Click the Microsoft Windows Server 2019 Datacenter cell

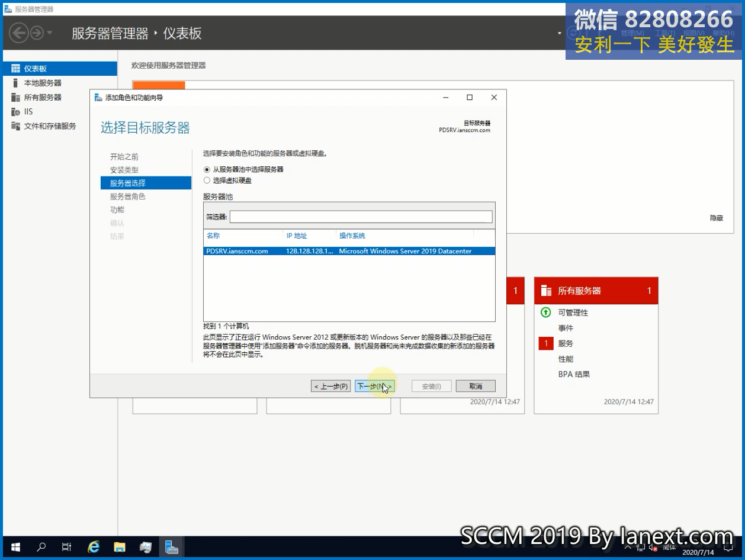point(405,251)
